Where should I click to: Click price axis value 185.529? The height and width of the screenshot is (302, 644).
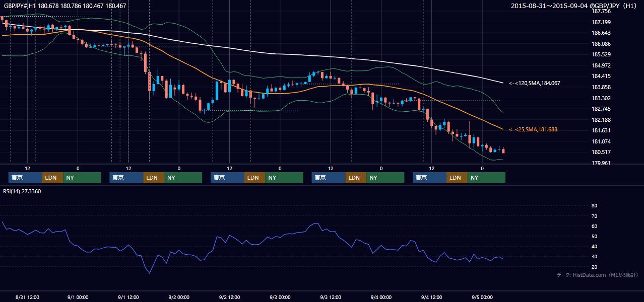602,55
